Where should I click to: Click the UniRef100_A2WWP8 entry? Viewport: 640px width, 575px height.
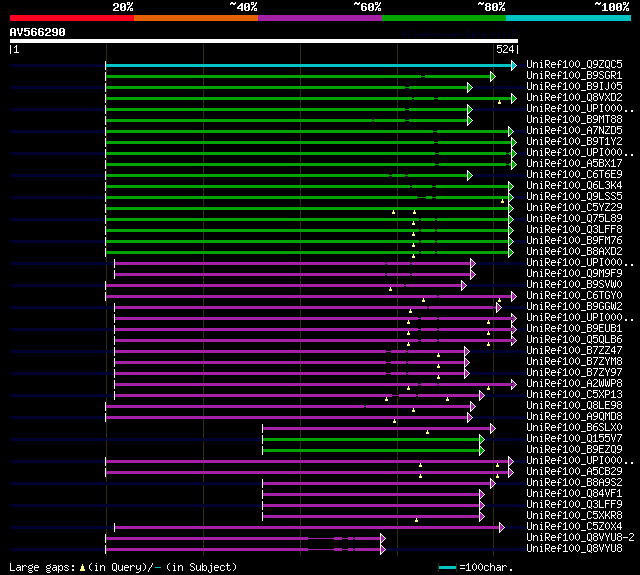pyautogui.click(x=574, y=384)
